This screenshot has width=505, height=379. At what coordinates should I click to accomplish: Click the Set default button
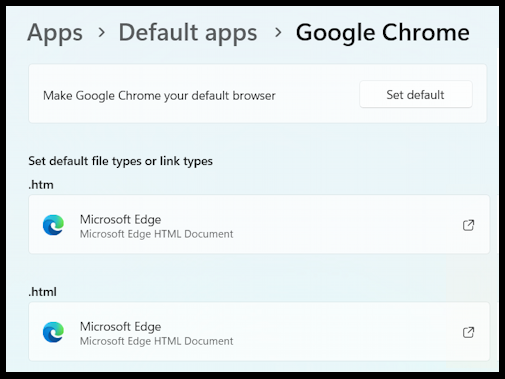(x=416, y=95)
